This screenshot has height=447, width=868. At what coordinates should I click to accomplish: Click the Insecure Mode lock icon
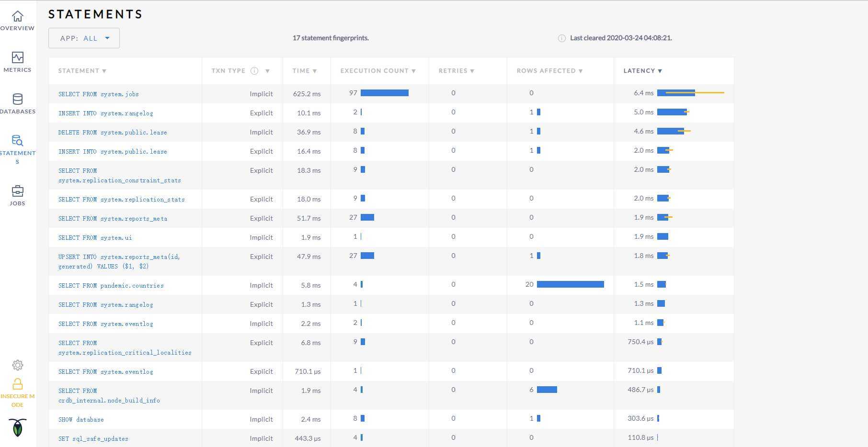pos(18,384)
